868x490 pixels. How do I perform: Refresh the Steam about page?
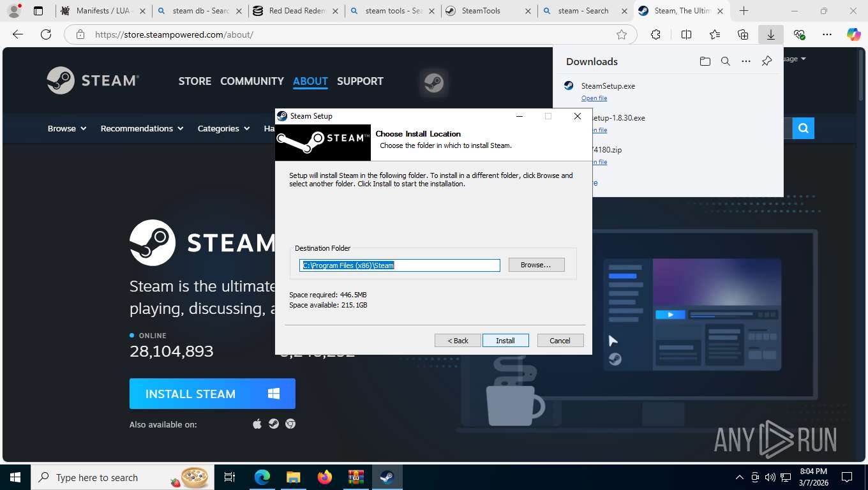pyautogui.click(x=46, y=34)
